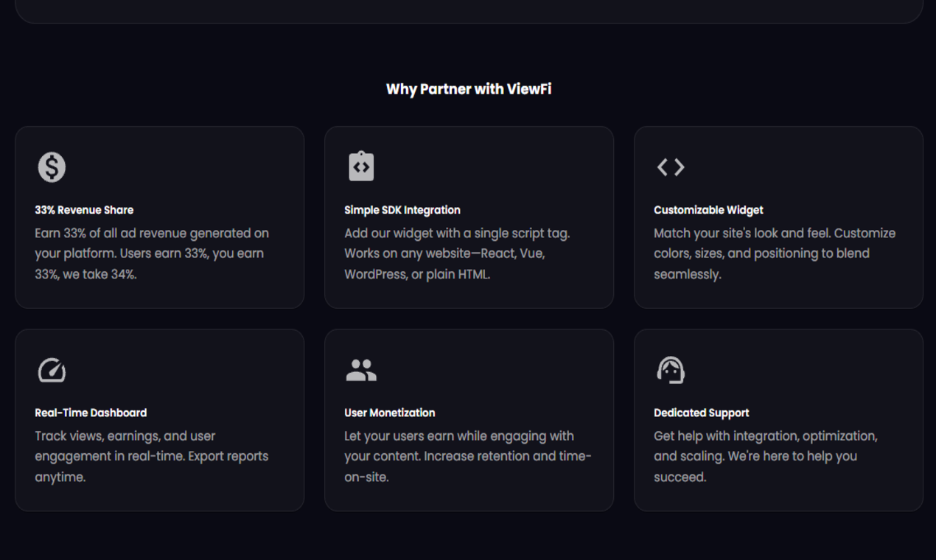Click the Dedicated Support card
Screen dimensions: 936x560
click(x=778, y=419)
